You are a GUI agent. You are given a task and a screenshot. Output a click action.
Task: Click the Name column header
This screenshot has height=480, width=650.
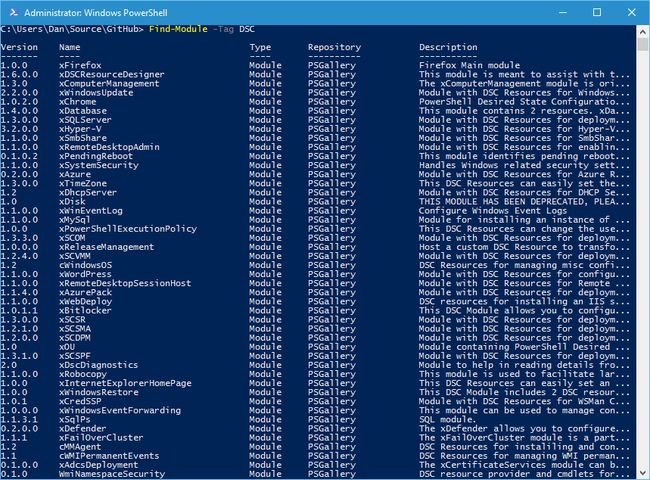click(x=70, y=47)
